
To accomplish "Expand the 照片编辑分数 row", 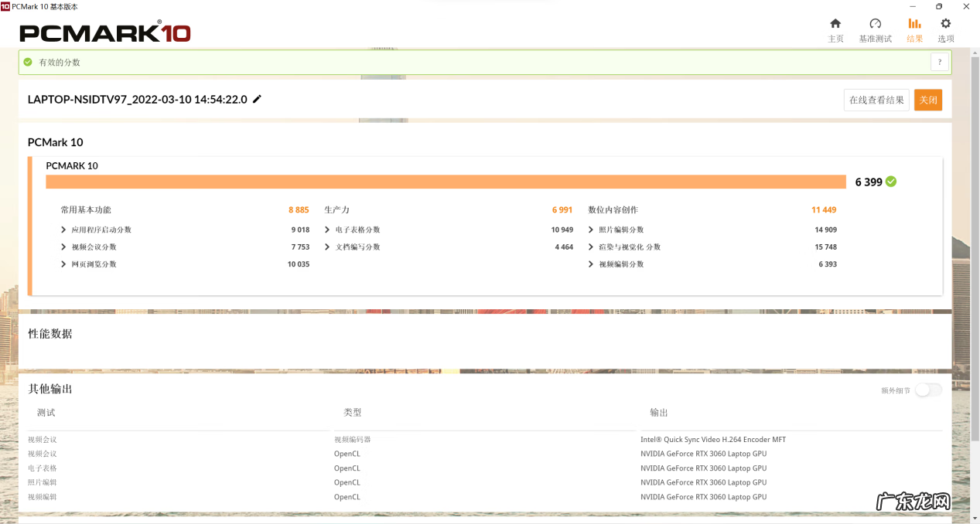I will [592, 230].
